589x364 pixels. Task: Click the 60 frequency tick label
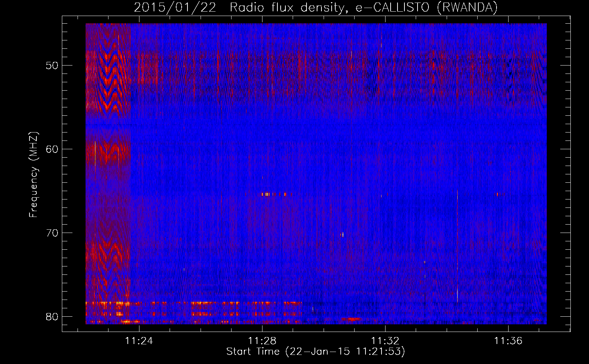(x=52, y=149)
